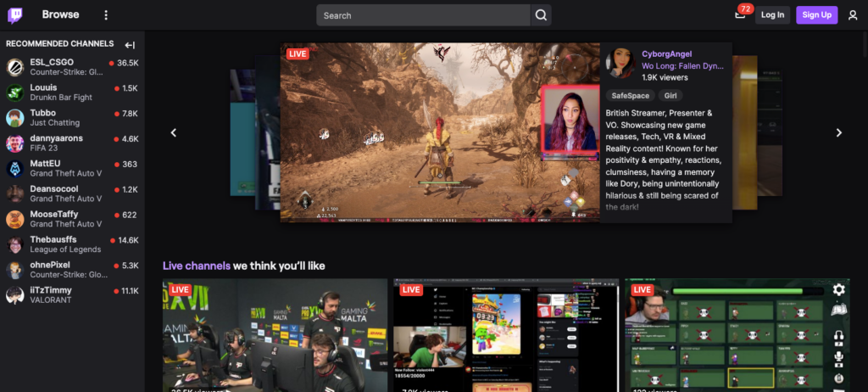Open the three-dot more options menu
Screen dimensions: 868x392
click(x=106, y=15)
